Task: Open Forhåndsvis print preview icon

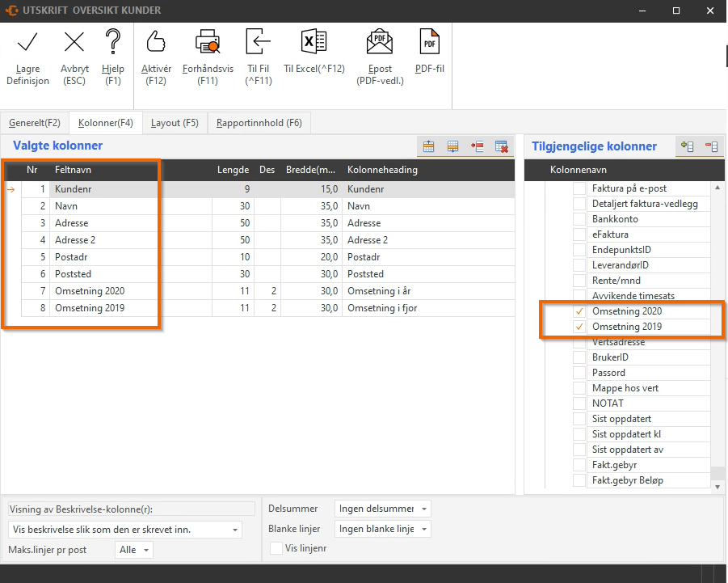Action: coord(208,43)
